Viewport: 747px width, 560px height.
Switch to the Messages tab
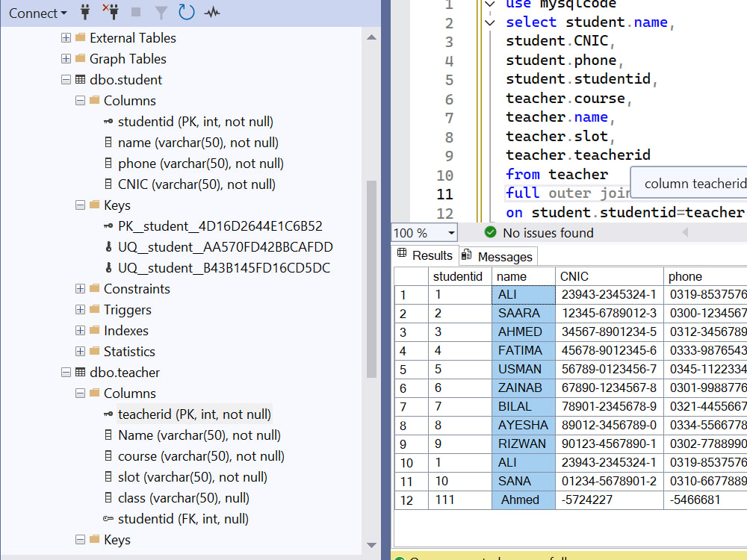[x=498, y=256]
